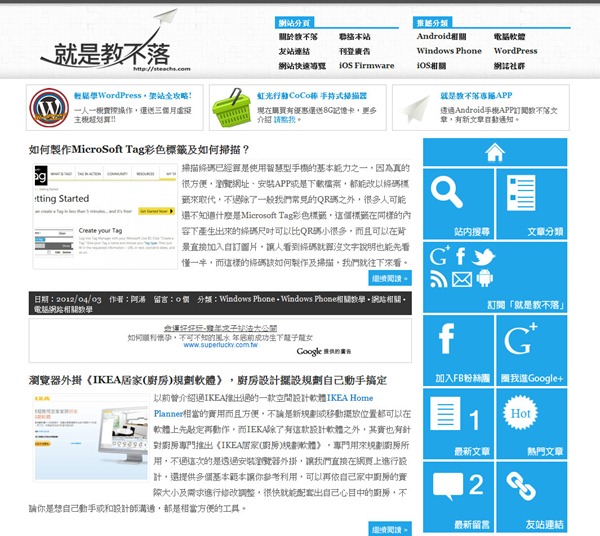
Task: Open 友站連結 in the top menu
Action: (294, 51)
